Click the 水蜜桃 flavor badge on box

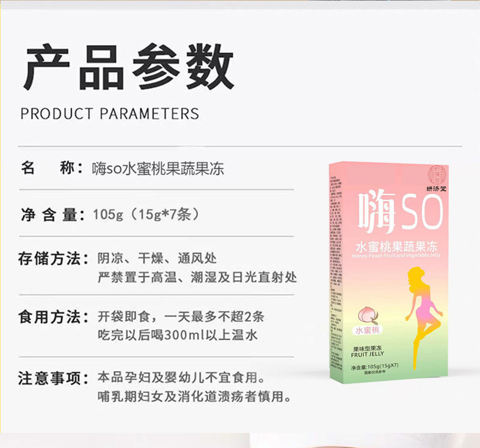click(367, 330)
